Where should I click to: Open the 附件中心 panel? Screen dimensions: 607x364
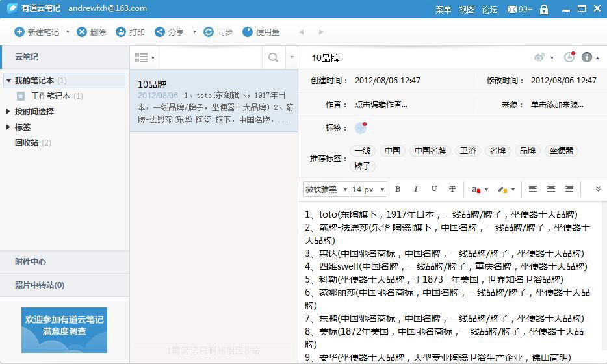(64, 262)
